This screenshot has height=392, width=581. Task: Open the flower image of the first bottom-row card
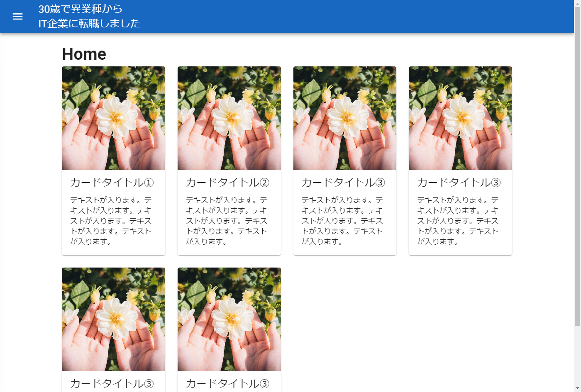[x=113, y=319]
